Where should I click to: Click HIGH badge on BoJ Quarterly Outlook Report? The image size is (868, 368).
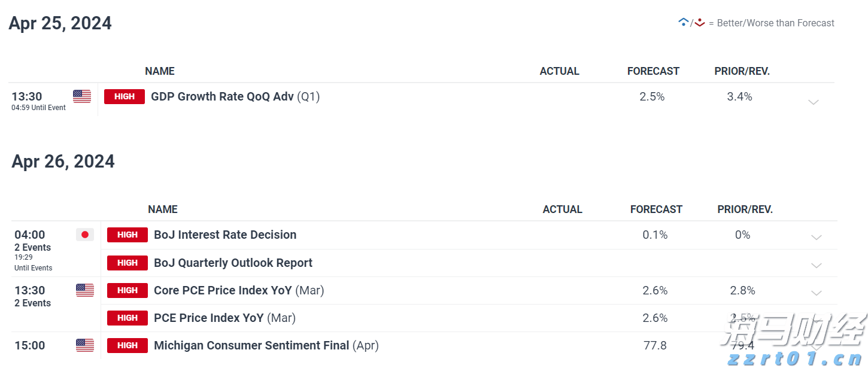click(x=128, y=263)
